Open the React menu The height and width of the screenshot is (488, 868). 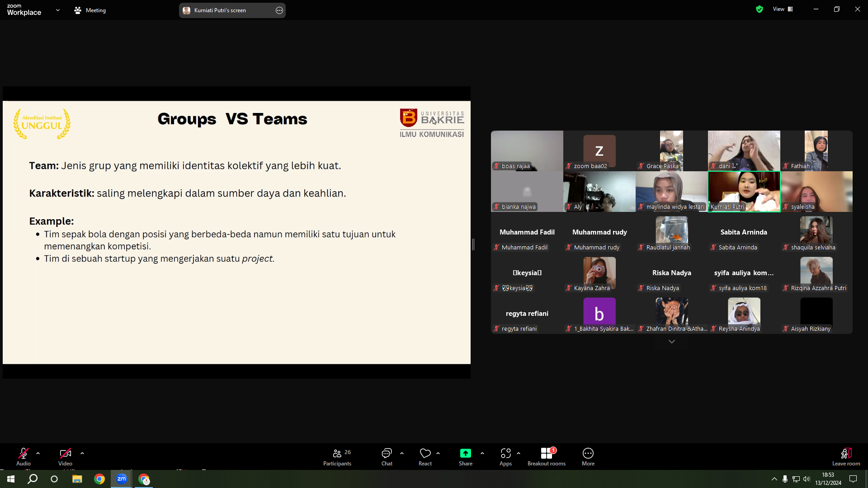[x=425, y=456]
